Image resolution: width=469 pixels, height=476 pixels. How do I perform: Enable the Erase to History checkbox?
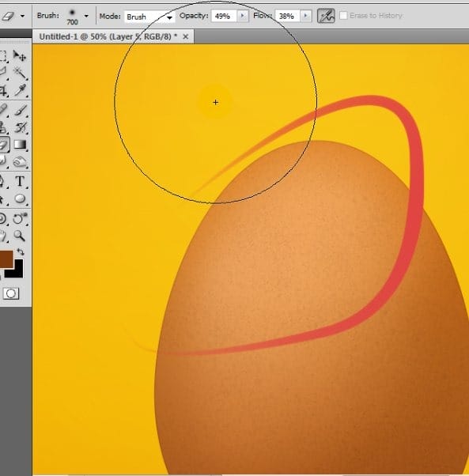(343, 16)
